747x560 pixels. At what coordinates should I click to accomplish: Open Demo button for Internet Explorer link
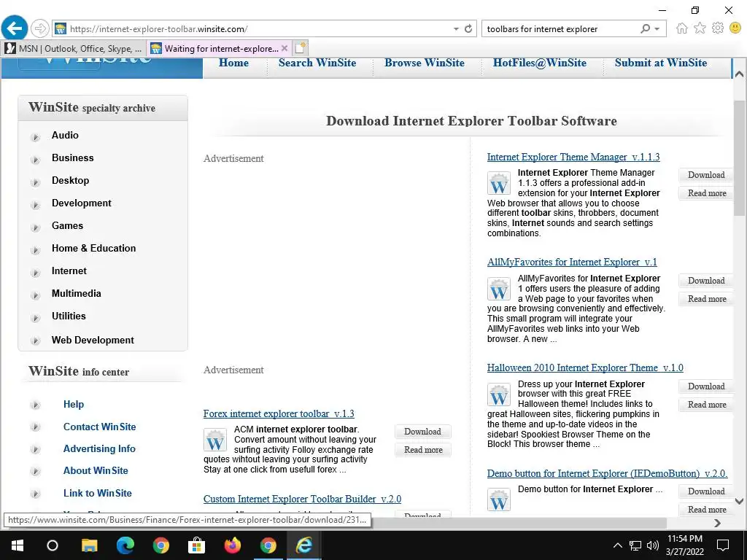pyautogui.click(x=607, y=473)
